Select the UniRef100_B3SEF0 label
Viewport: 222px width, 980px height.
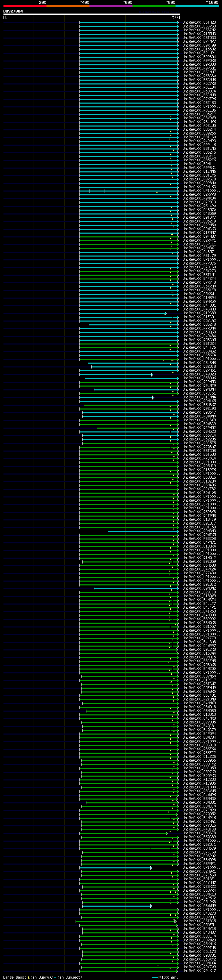pyautogui.click(x=199, y=937)
